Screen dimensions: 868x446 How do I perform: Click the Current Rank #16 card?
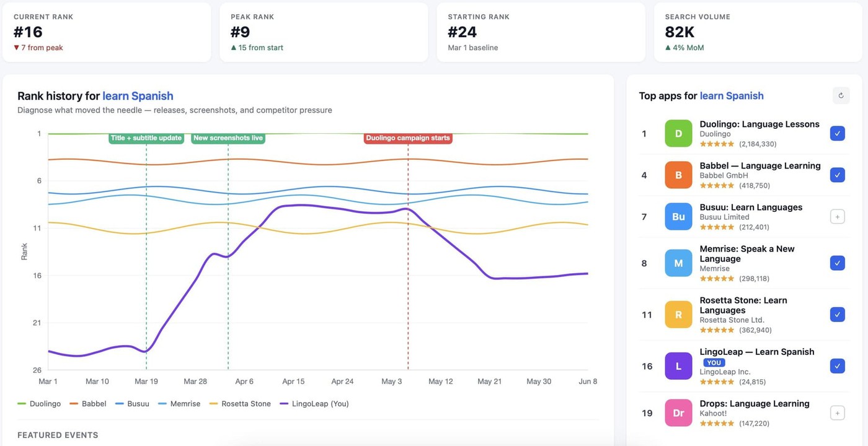(107, 32)
